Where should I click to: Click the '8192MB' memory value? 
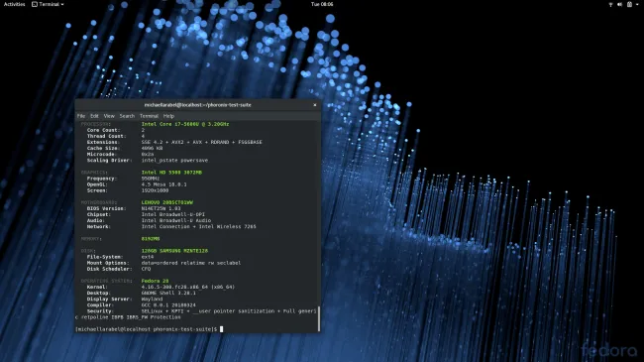[x=151, y=239]
